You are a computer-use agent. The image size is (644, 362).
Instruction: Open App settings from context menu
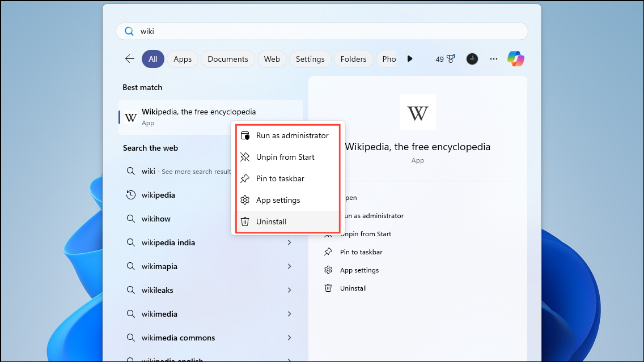tap(288, 200)
